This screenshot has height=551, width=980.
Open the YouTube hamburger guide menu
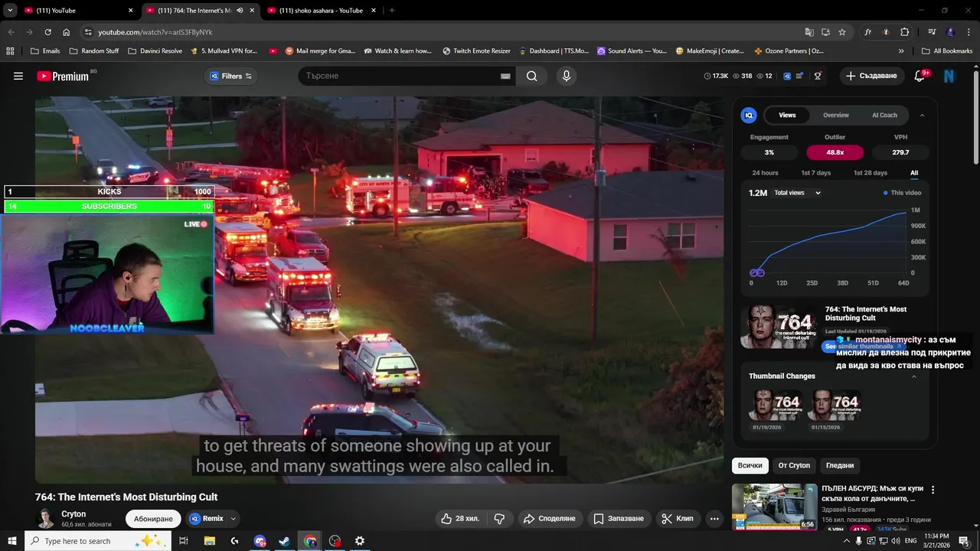(18, 76)
